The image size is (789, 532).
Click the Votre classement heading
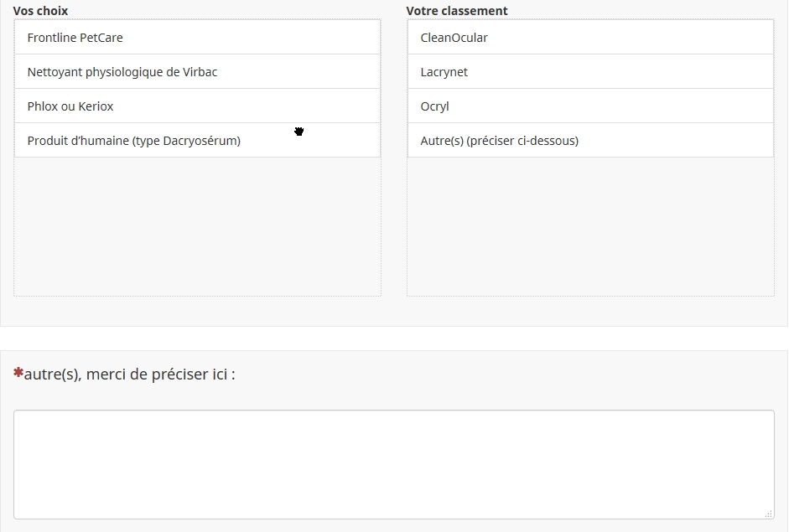pyautogui.click(x=457, y=11)
